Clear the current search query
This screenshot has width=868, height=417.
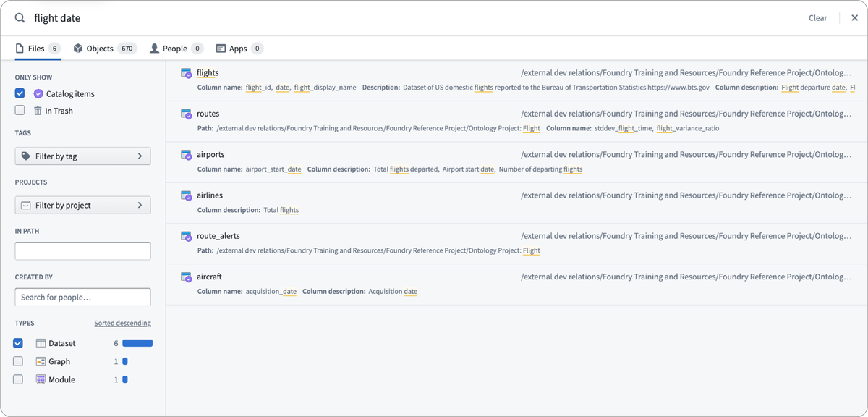[817, 17]
